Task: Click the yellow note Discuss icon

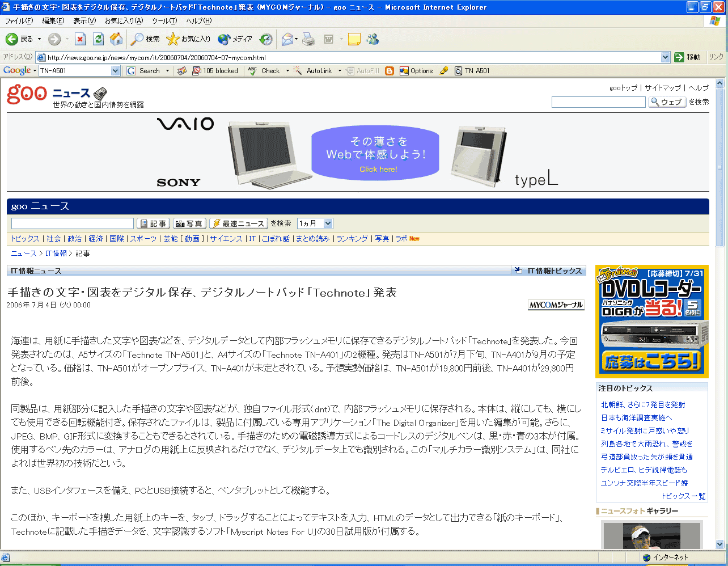Action: pyautogui.click(x=354, y=39)
